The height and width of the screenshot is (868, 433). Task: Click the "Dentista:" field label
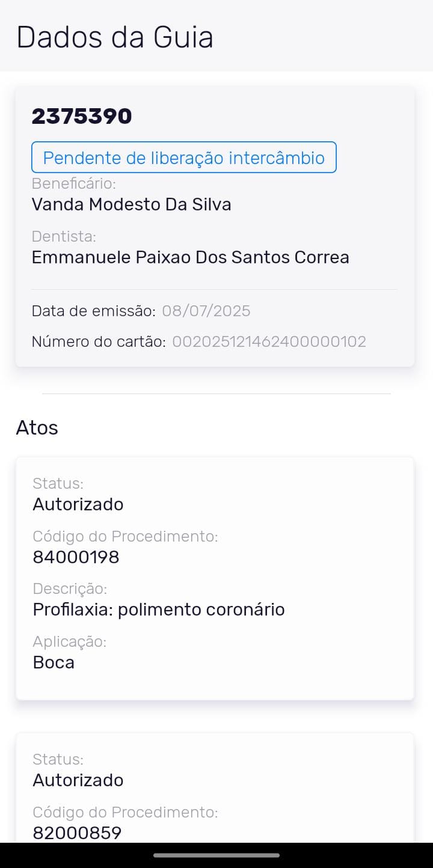pos(64,236)
